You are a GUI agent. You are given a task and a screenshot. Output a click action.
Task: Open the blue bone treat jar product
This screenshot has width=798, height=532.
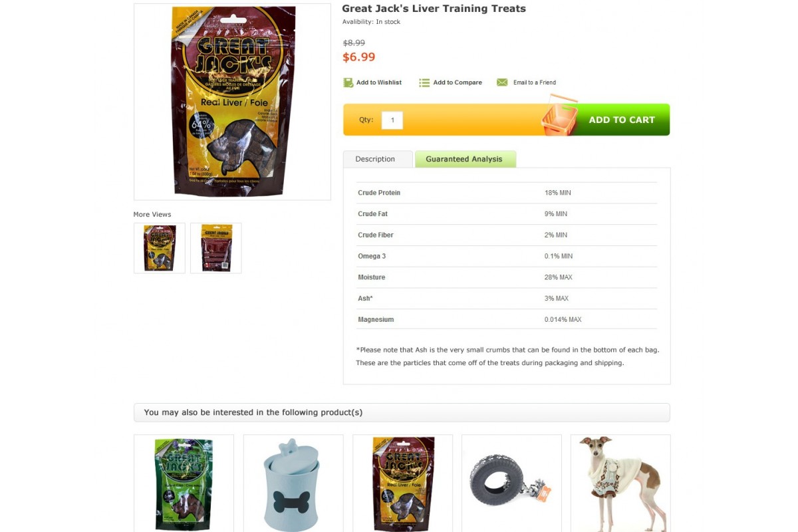click(x=293, y=483)
